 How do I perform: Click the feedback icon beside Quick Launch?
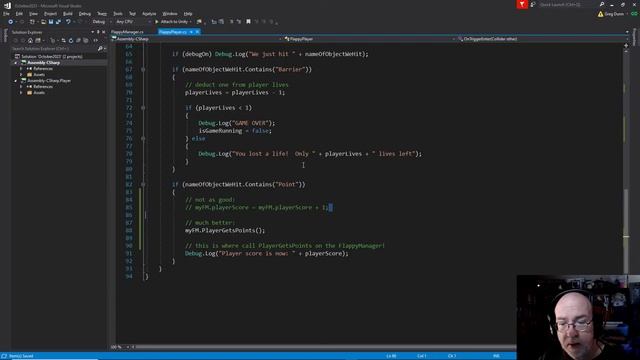click(x=533, y=4)
